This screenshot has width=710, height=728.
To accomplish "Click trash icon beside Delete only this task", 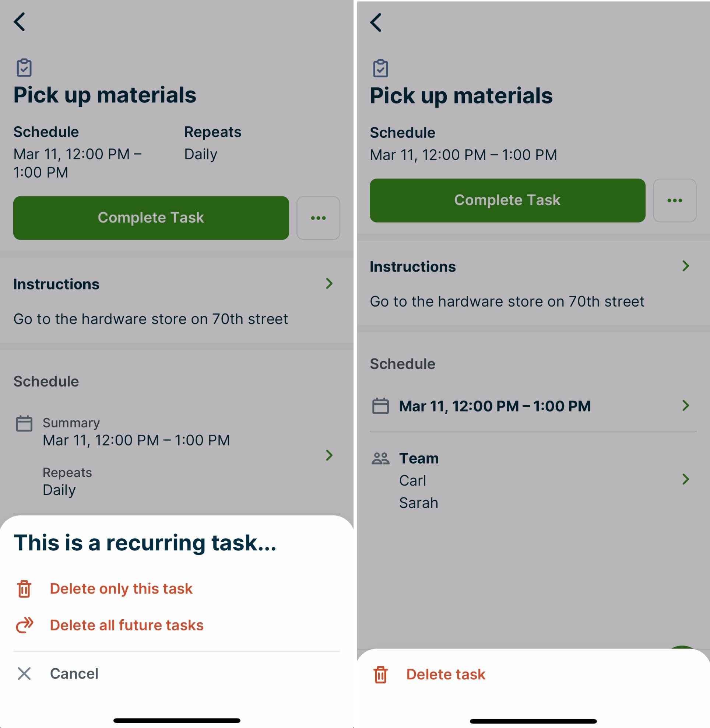I will 24,589.
